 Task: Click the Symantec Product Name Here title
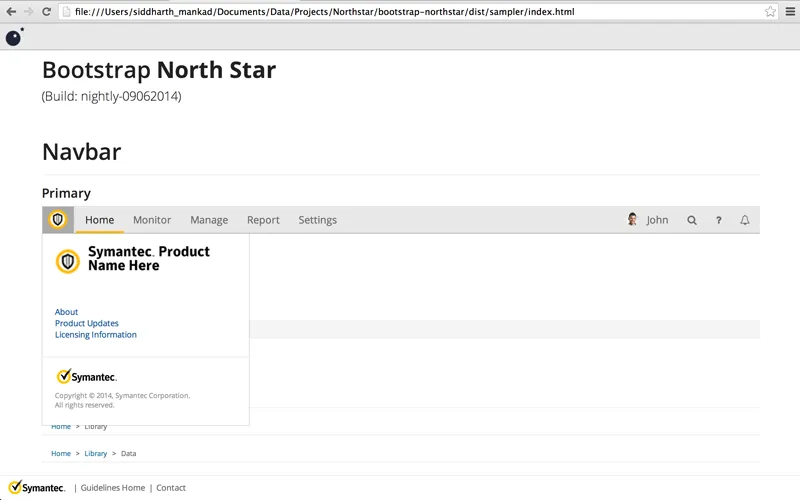coord(149,259)
